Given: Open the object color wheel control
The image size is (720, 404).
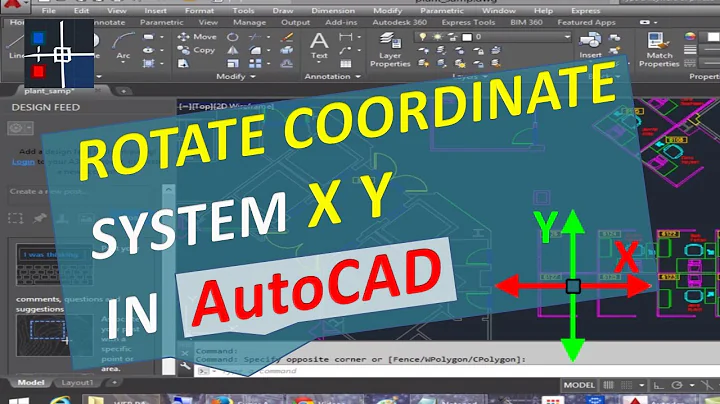Looking at the screenshot, I should (690, 37).
